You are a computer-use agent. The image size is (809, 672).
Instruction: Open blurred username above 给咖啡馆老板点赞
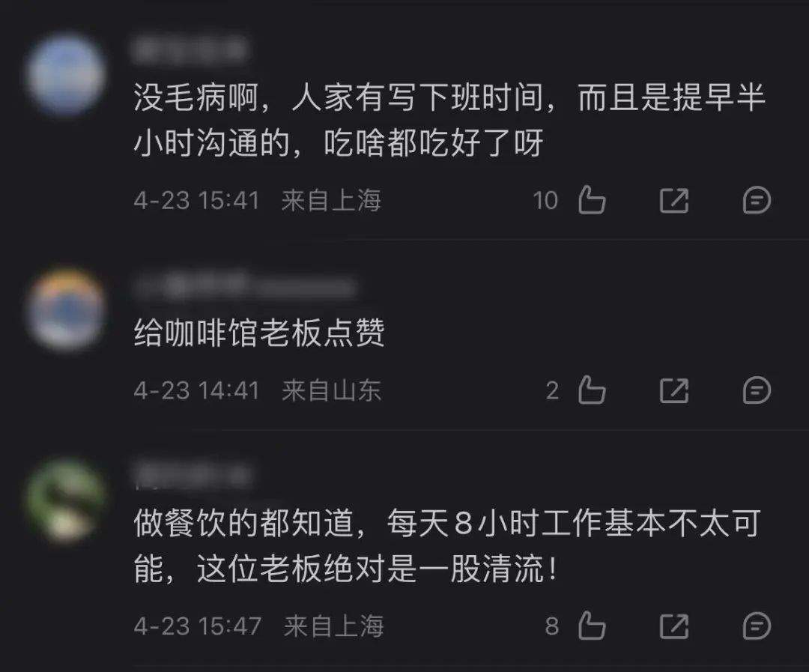click(x=244, y=285)
